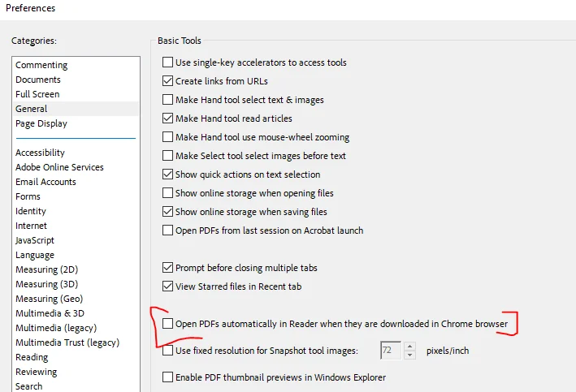Disable Show quick actions on text selection
This screenshot has width=576, height=392.
click(168, 174)
